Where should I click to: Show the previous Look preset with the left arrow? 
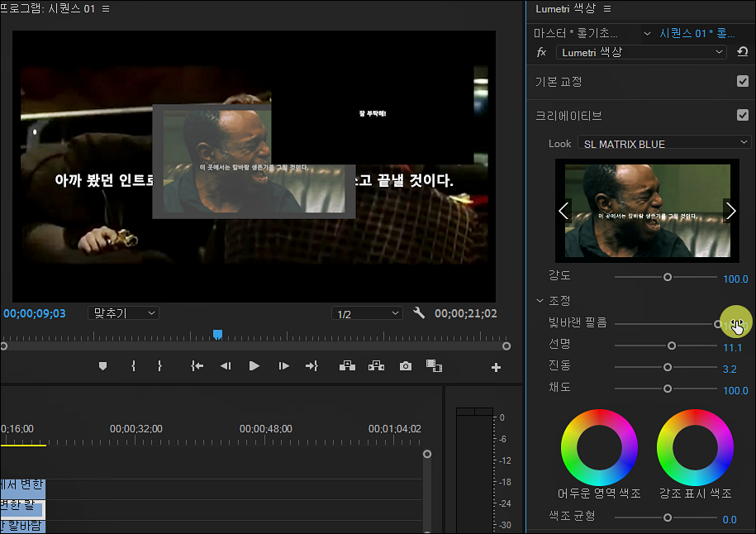click(563, 211)
